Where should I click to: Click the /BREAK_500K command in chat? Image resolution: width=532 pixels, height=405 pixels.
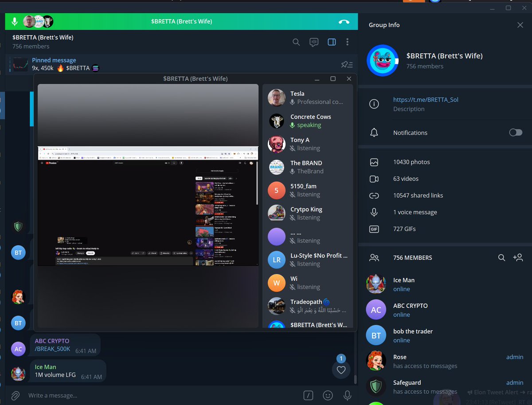click(52, 349)
